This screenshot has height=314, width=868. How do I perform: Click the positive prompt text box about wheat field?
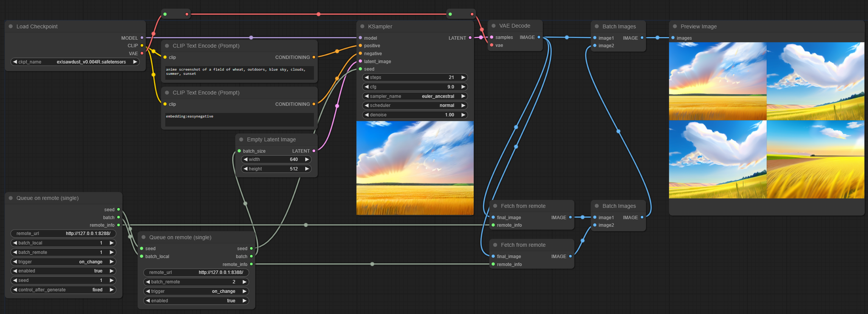(239, 72)
